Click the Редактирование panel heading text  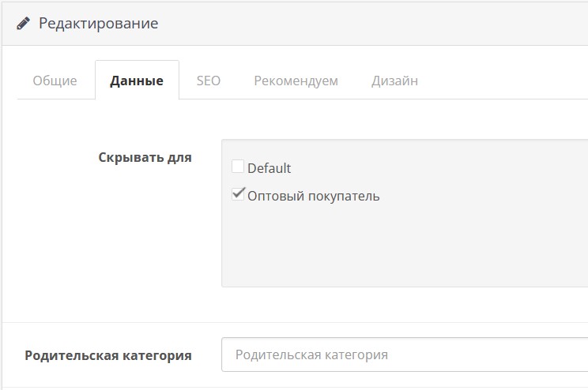point(98,23)
